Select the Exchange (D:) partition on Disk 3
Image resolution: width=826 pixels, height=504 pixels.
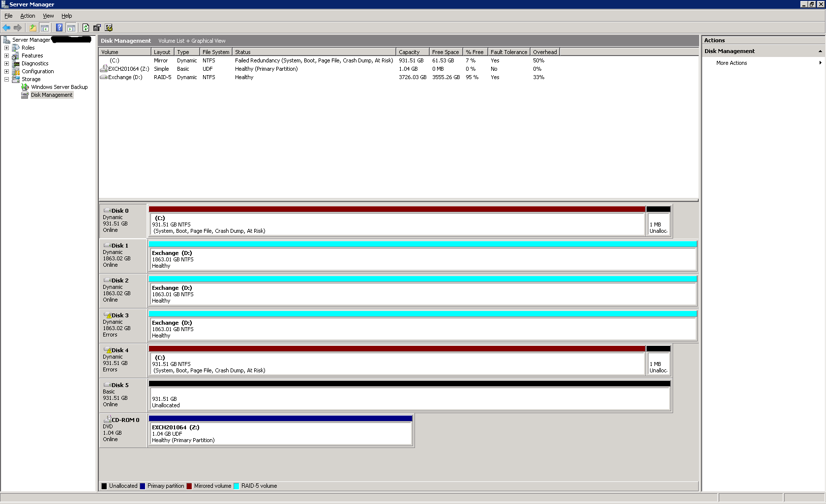[x=423, y=326]
